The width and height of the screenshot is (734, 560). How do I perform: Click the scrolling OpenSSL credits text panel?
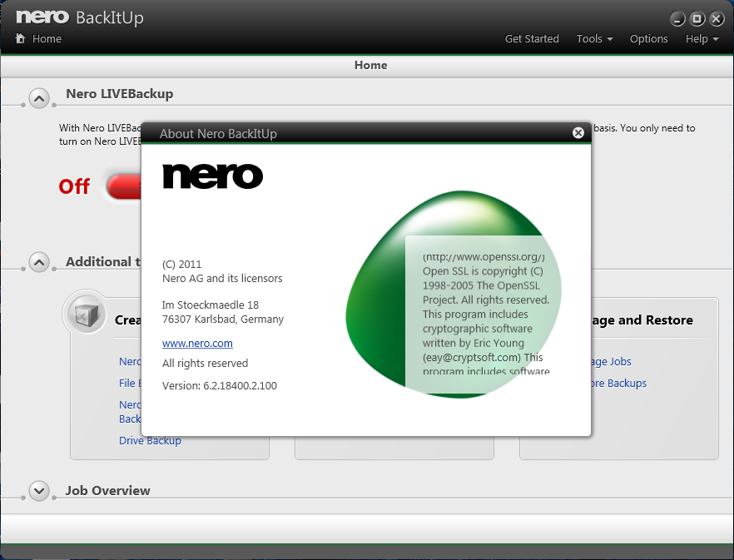click(x=484, y=313)
